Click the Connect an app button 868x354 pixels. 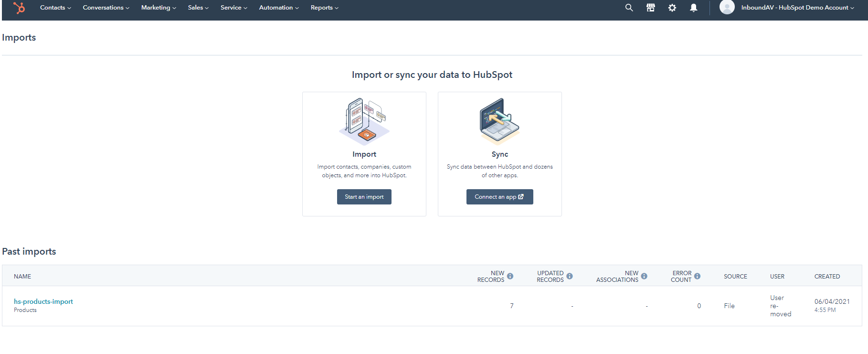499,197
